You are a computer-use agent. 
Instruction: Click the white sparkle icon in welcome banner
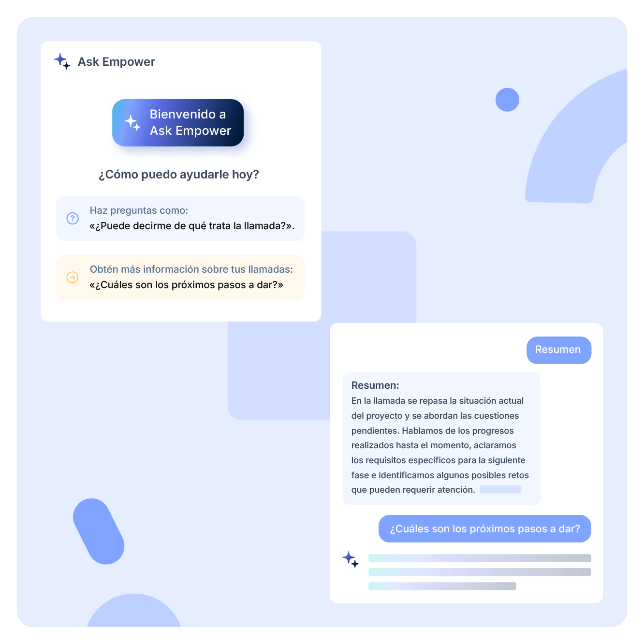[x=132, y=123]
